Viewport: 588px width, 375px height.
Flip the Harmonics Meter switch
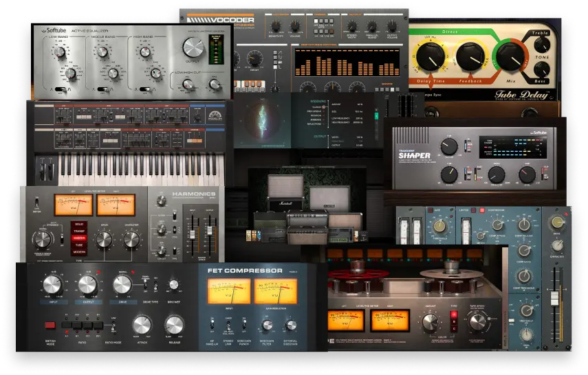coord(36,203)
